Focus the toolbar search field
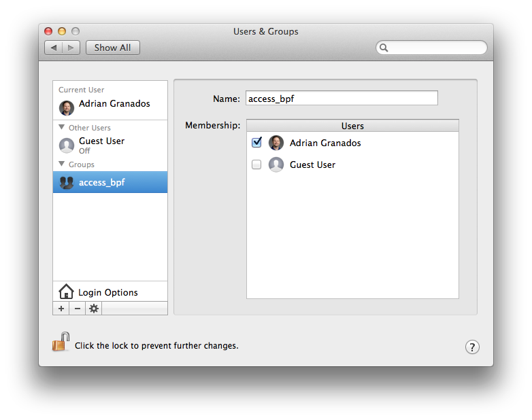This screenshot has width=532, height=420. coord(431,48)
